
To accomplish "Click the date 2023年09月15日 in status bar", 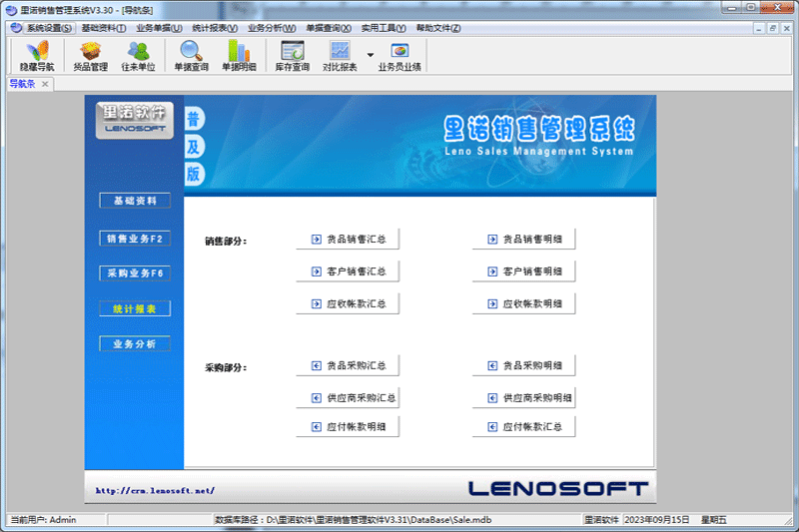I will click(x=657, y=520).
